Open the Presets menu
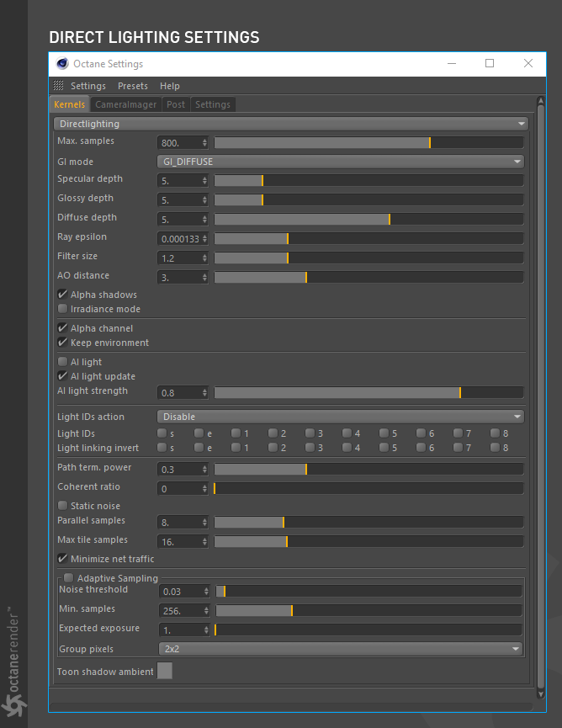 [133, 86]
